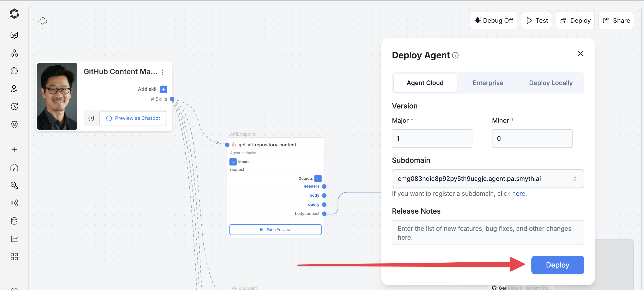Switch to the Enterprise deployment tab
Screen dimensions: 644x290
click(x=488, y=83)
